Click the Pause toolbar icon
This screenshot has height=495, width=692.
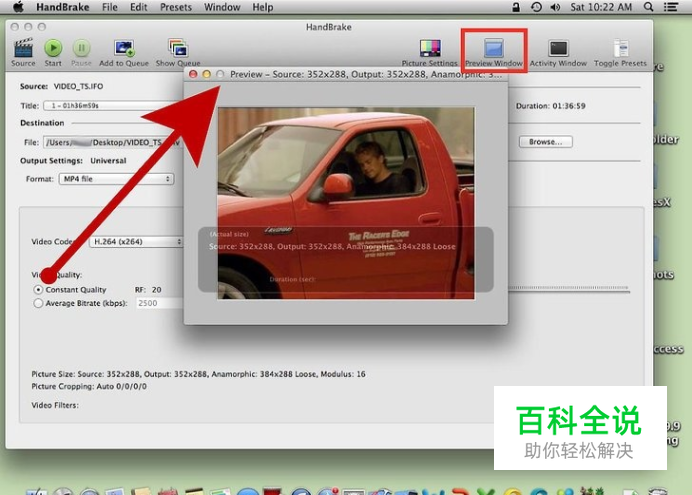click(x=81, y=52)
